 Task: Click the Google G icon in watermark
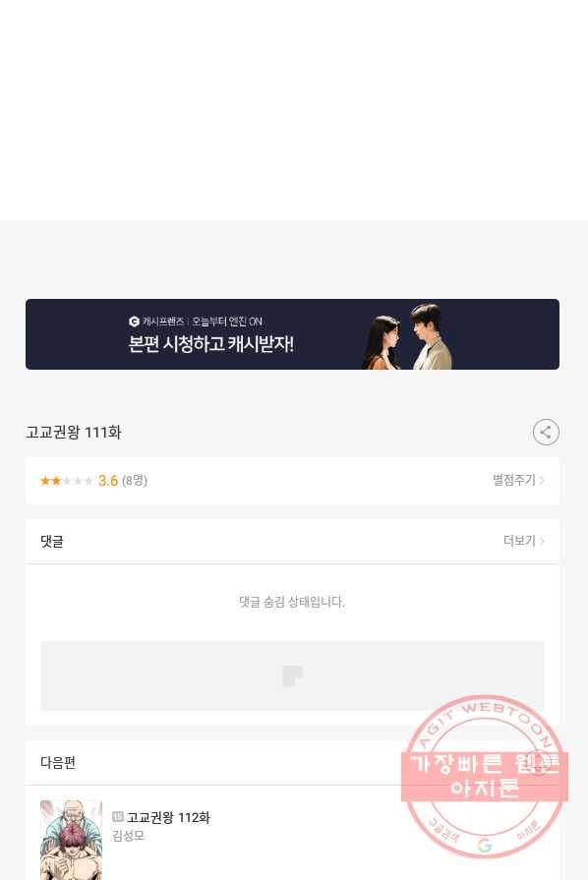pyautogui.click(x=484, y=845)
